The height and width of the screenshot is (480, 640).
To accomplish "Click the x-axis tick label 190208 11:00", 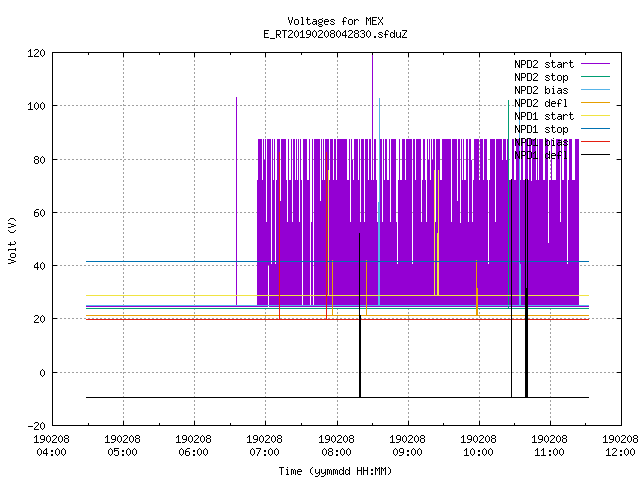I will (549, 446).
